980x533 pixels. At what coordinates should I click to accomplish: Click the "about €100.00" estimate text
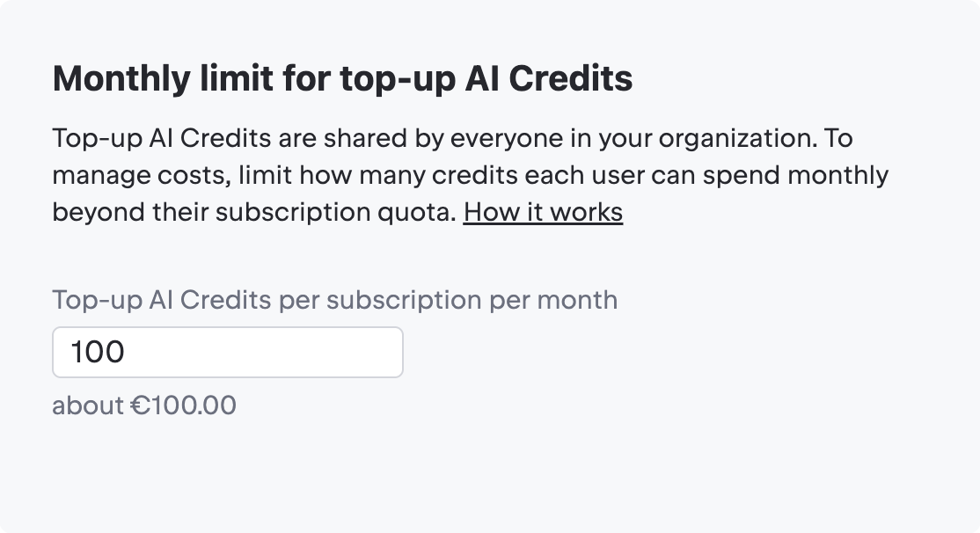coord(143,405)
